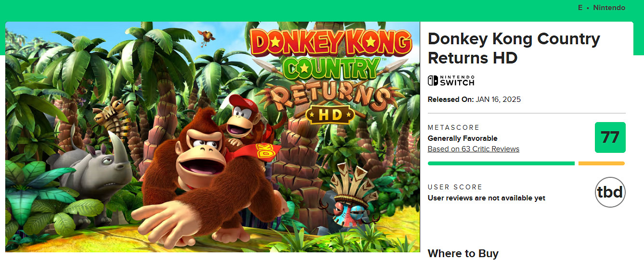Screen dimensions: 644x260
Task: Click the METASCORE section label
Action: click(x=453, y=127)
